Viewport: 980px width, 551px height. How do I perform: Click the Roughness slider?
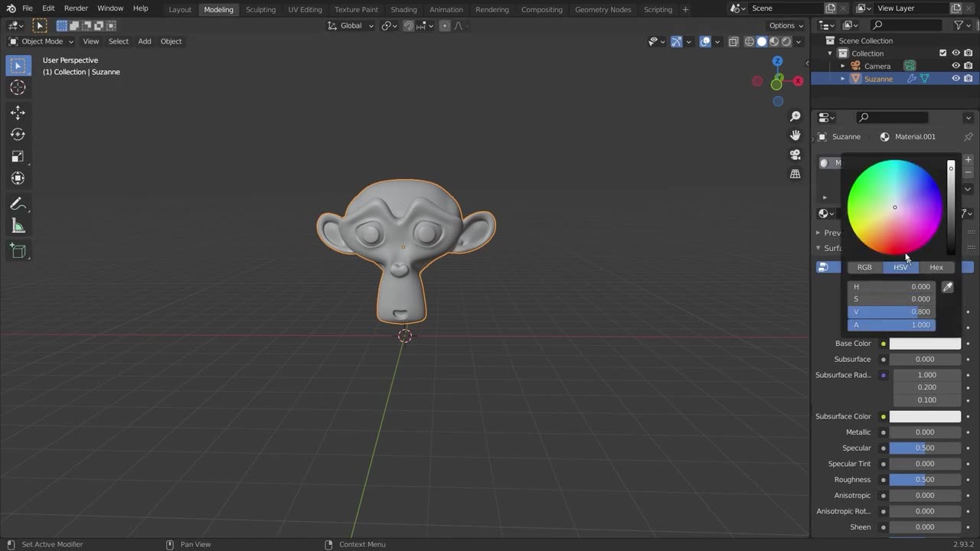coord(925,480)
